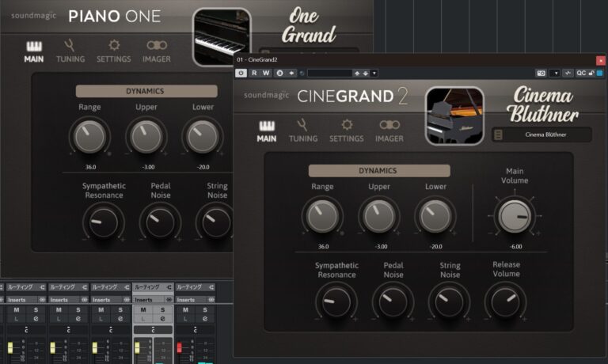Viewport: 608px width, 364px height.
Task: Click the camera snapshot icon in CineGrand2
Action: [541, 73]
